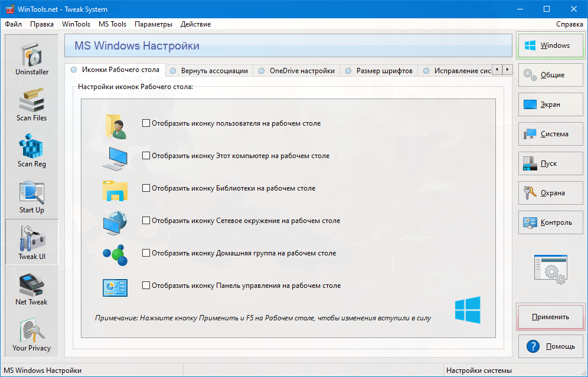Click Настройки иконок Рабочего стола label

[x=135, y=87]
